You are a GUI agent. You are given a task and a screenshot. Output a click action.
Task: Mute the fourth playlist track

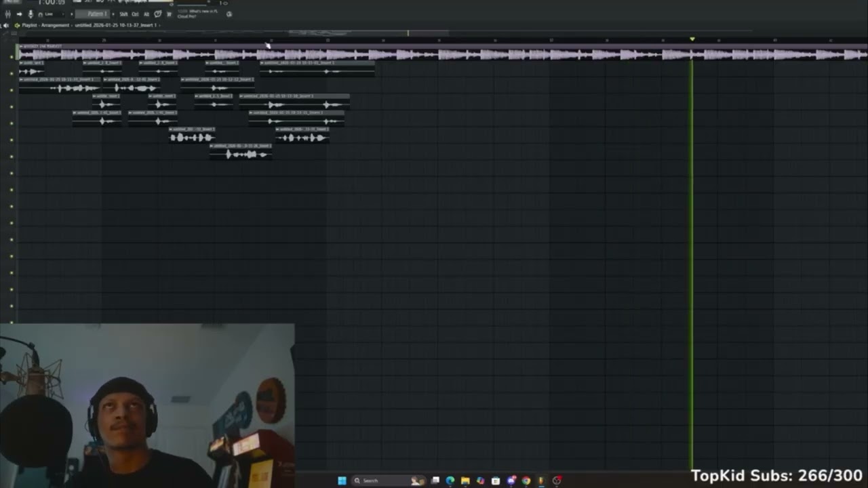12,106
